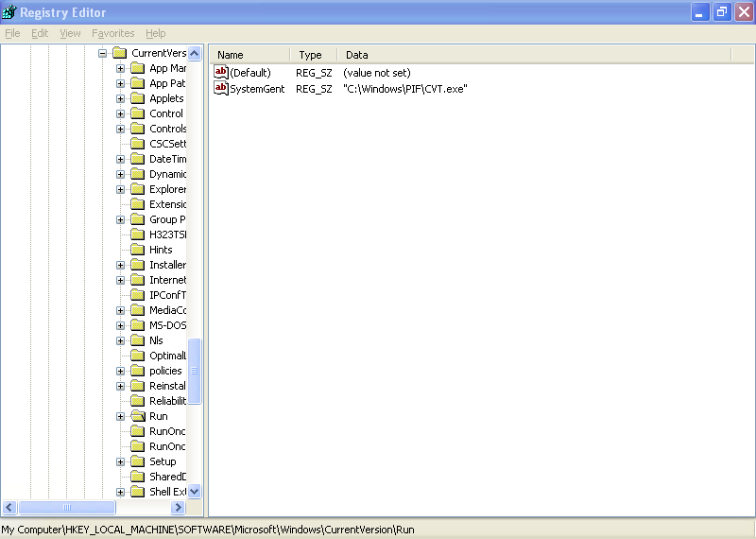The height and width of the screenshot is (539, 756).
Task: Expand the Setup key
Action: pos(121,461)
